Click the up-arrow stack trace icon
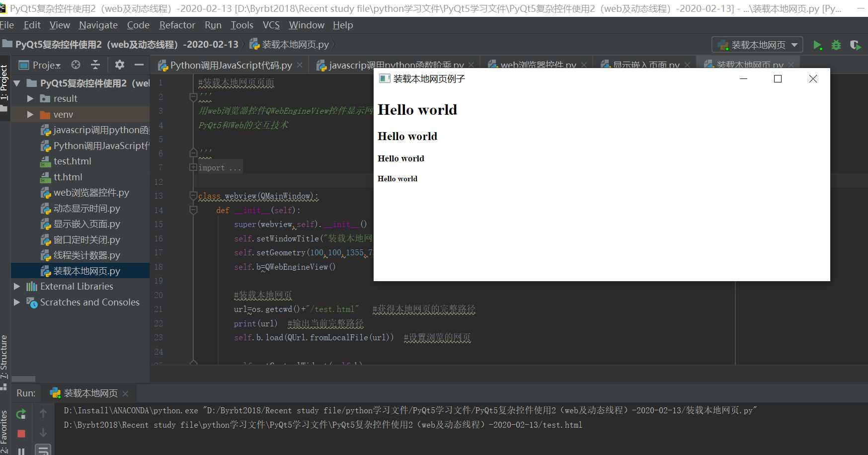 (x=43, y=413)
